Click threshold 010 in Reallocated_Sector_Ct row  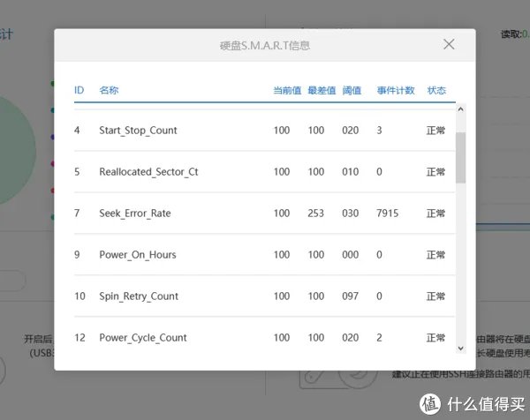[350, 172]
